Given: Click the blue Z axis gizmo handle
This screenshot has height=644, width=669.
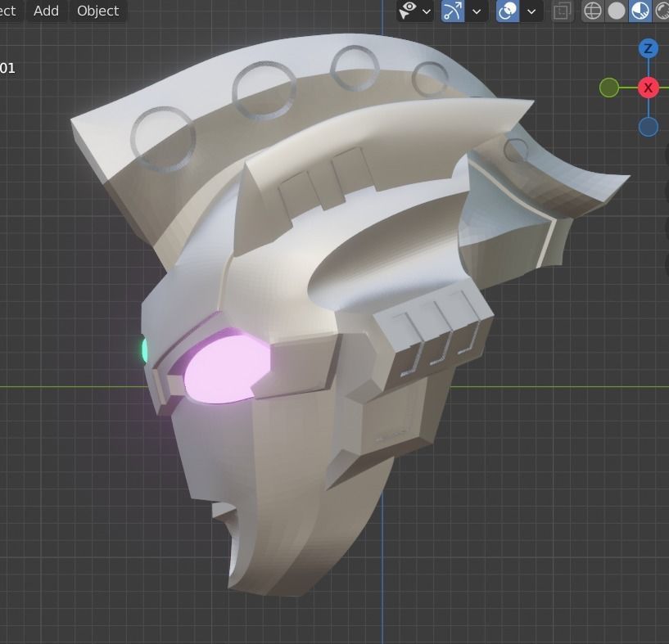Looking at the screenshot, I should (x=648, y=48).
